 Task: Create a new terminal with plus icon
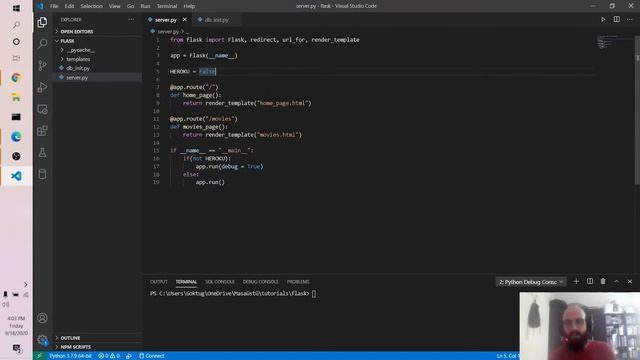click(576, 282)
